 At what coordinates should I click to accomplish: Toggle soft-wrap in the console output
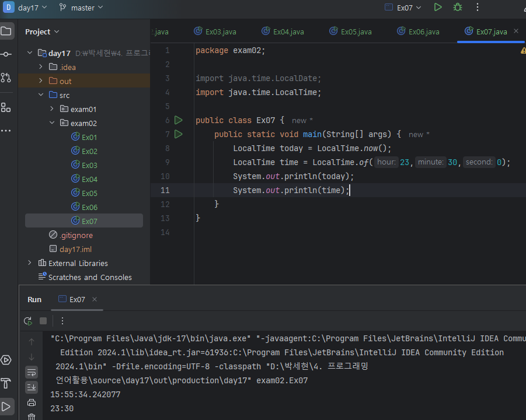point(32,372)
